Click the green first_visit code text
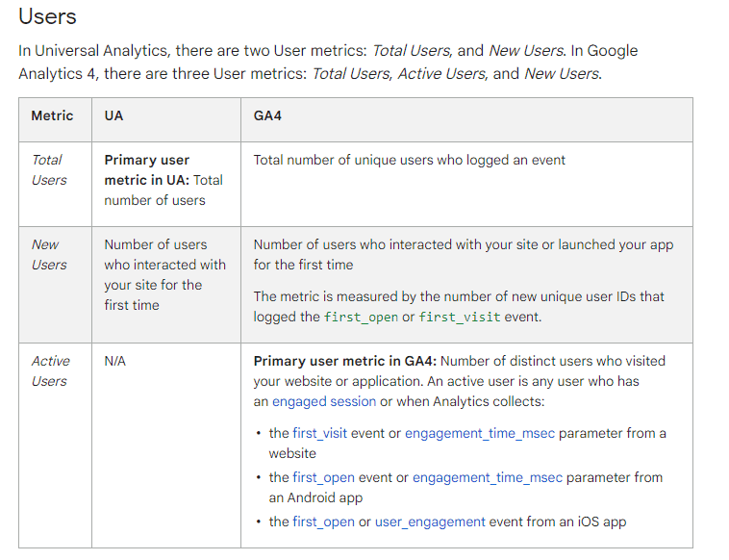 point(460,317)
